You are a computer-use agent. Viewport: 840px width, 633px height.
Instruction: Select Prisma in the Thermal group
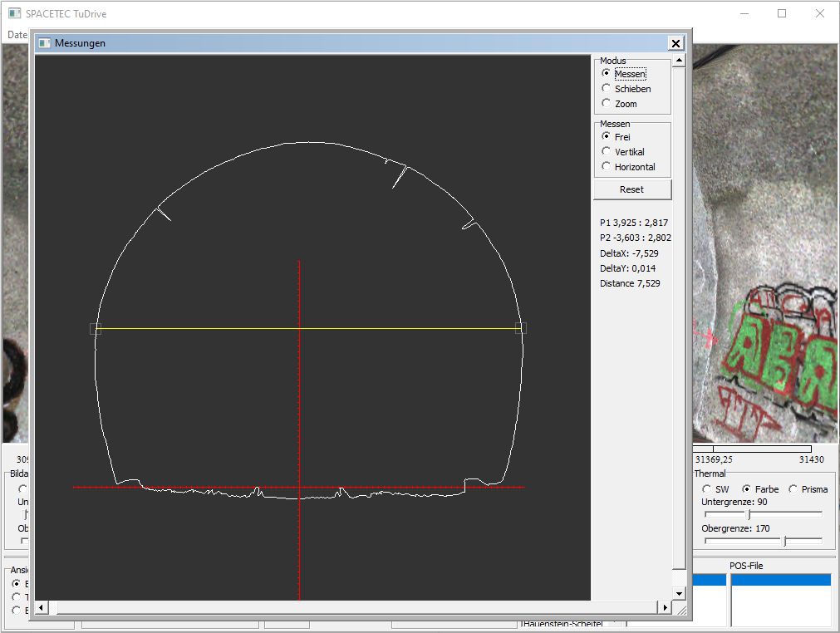(793, 489)
